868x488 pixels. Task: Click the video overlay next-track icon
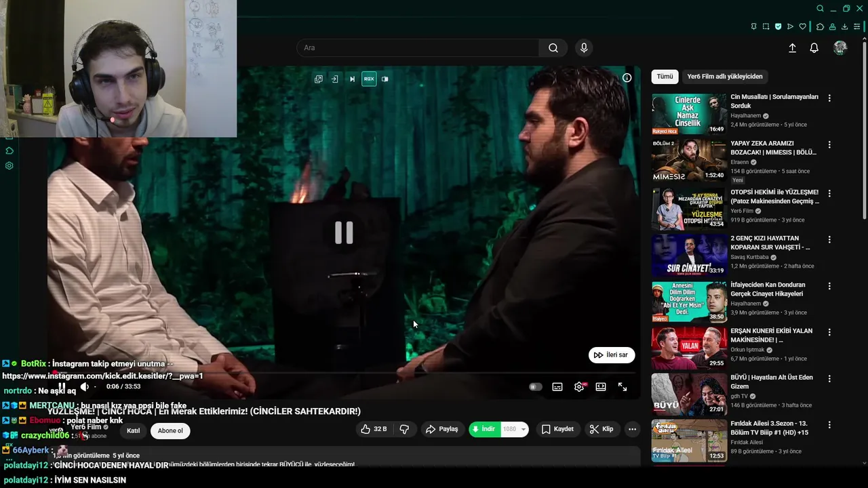tap(352, 79)
